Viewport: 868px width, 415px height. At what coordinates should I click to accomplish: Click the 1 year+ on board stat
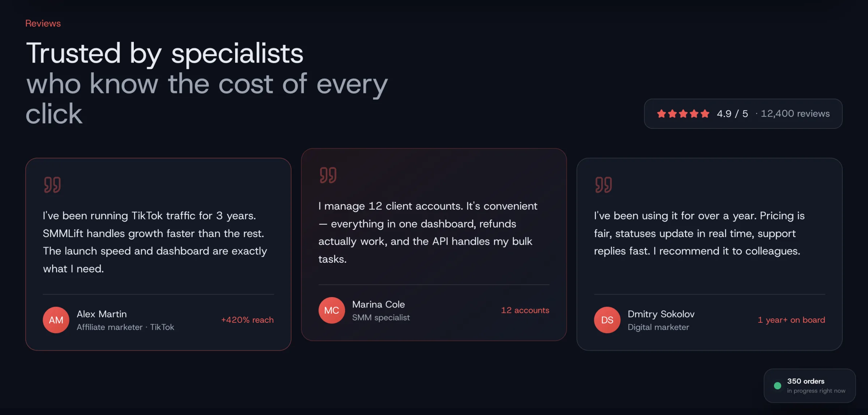pos(791,320)
